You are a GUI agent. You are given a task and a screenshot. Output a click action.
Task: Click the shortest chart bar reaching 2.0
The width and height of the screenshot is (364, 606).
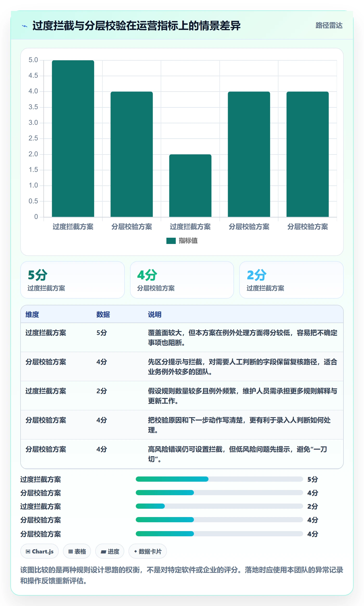click(x=190, y=185)
